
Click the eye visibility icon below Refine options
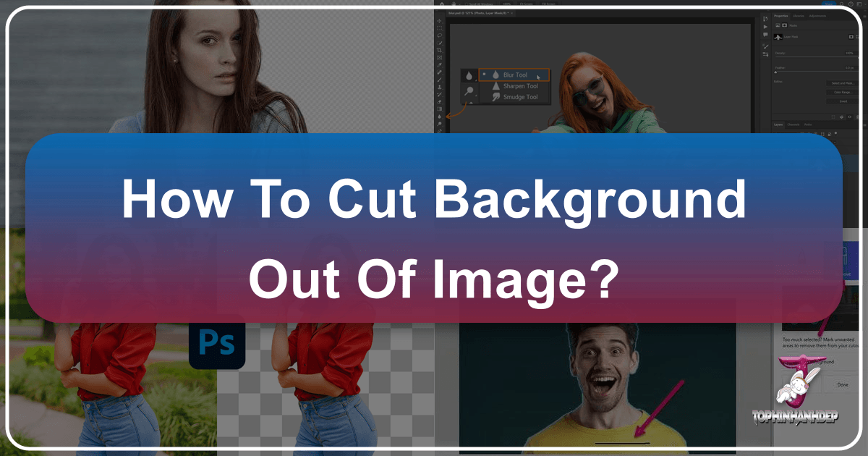[x=849, y=117]
